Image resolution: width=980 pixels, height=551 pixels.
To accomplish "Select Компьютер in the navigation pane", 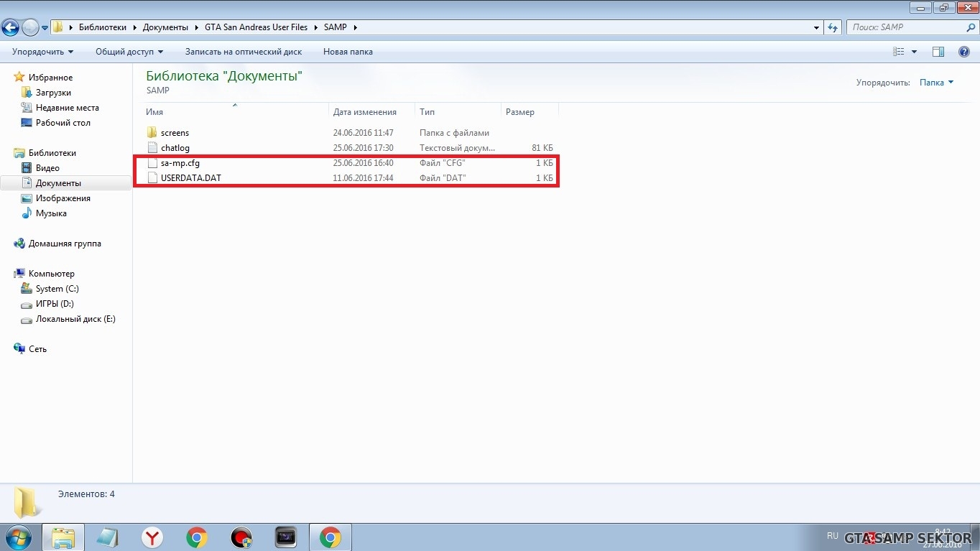I will click(51, 274).
